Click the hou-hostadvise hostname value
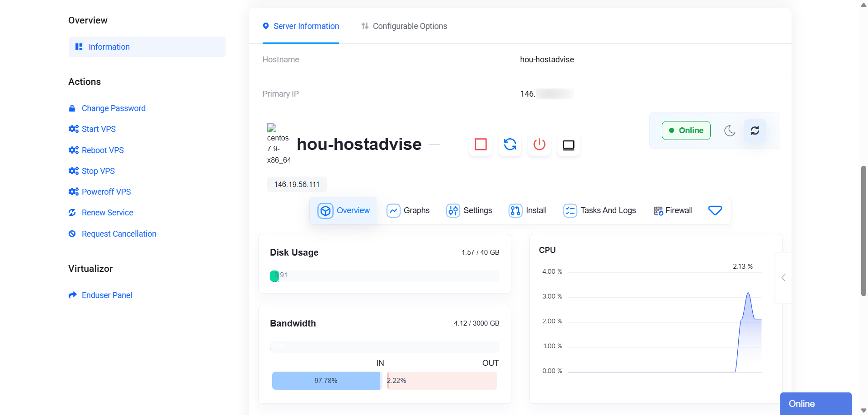This screenshot has width=868, height=415. 547,60
